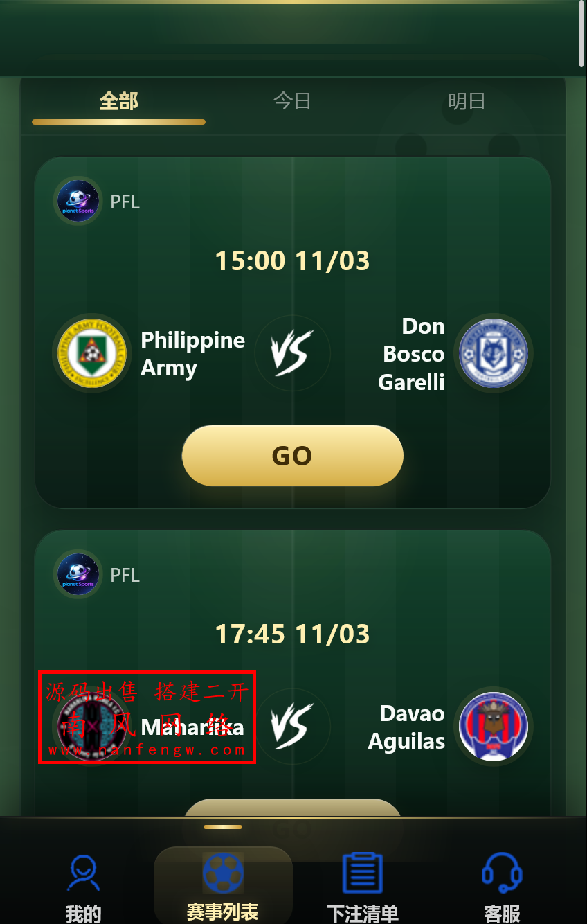587x924 pixels.
Task: Switch to the 全部 tab
Action: [118, 102]
